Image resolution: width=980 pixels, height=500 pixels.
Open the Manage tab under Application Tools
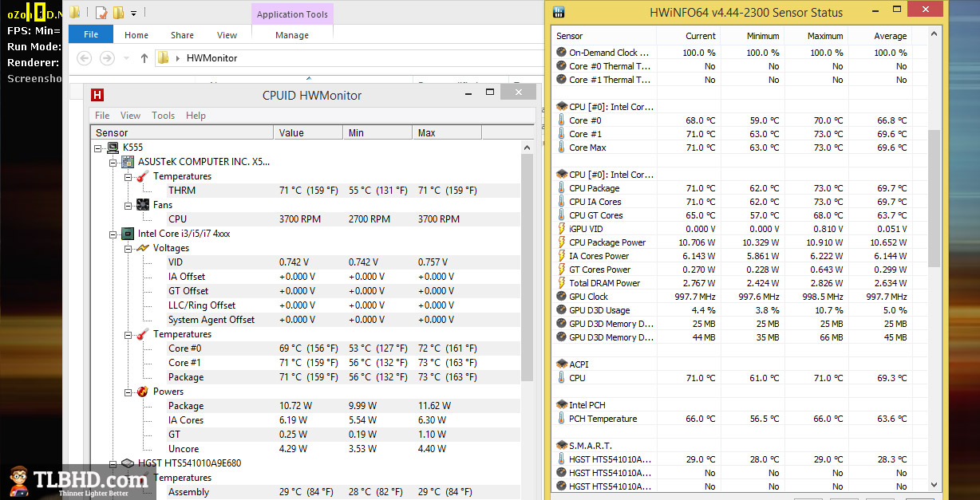pyautogui.click(x=292, y=35)
